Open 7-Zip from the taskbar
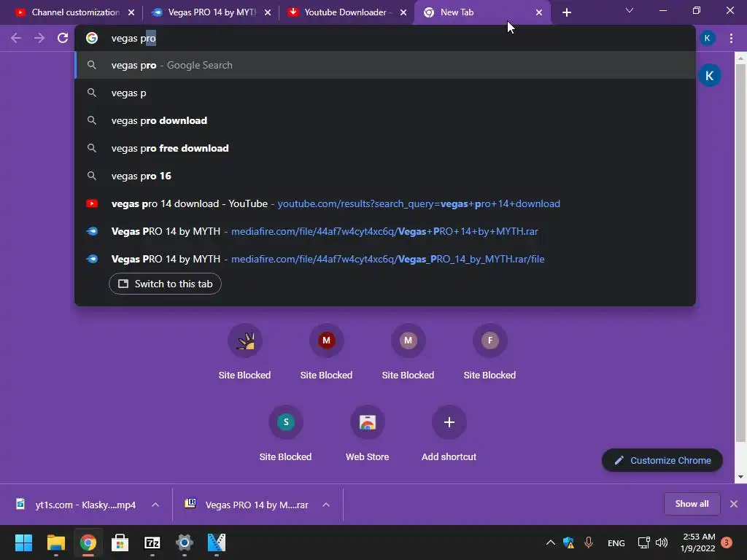The height and width of the screenshot is (560, 747). point(152,542)
